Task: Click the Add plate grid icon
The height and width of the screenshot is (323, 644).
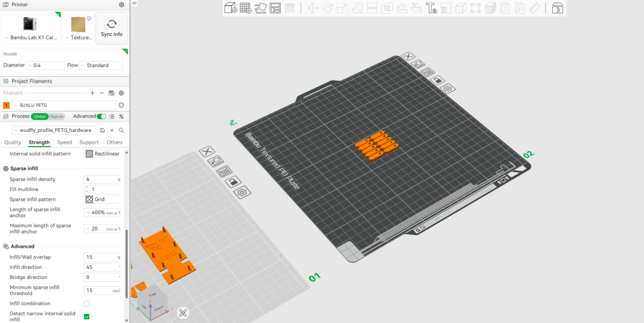Action: click(x=246, y=8)
